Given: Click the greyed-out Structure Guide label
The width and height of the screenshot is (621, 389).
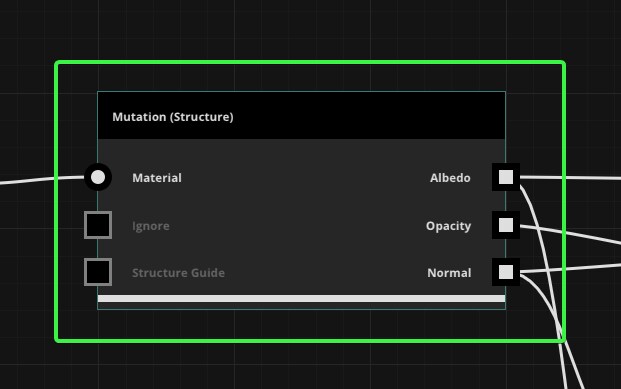Looking at the screenshot, I should [x=178, y=273].
